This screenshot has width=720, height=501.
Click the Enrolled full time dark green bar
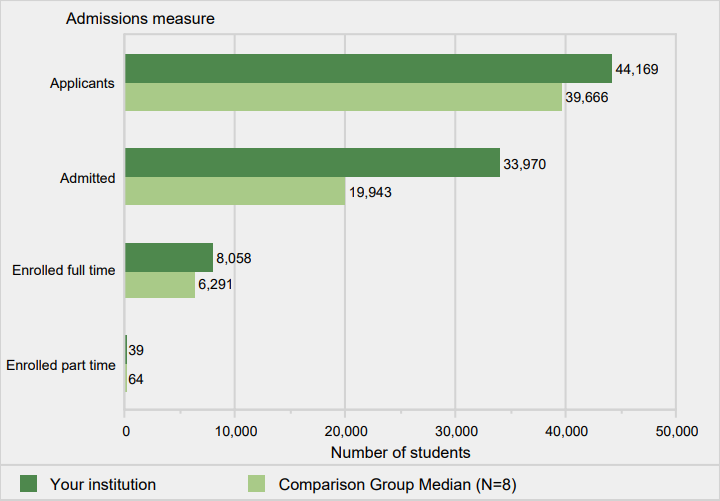click(169, 258)
